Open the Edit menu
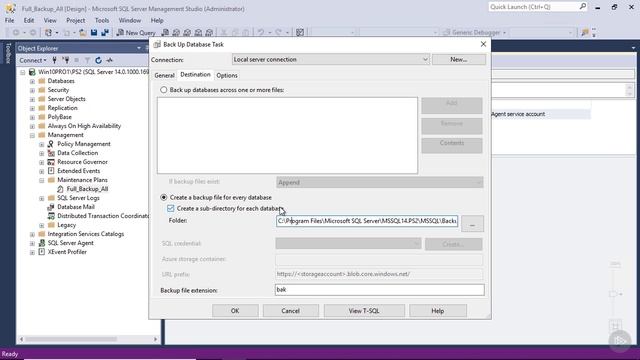The image size is (640, 360). (29, 20)
